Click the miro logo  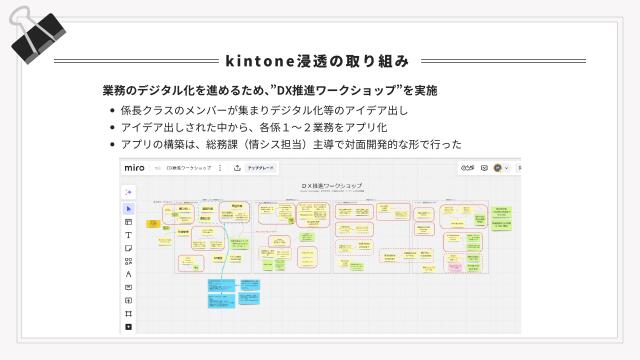pyautogui.click(x=134, y=168)
